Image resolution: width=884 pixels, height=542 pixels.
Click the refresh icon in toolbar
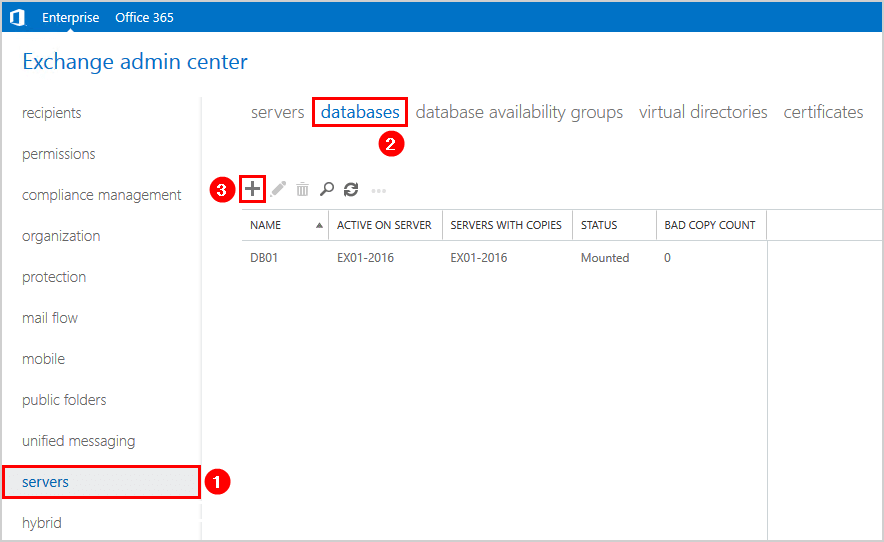(351, 189)
